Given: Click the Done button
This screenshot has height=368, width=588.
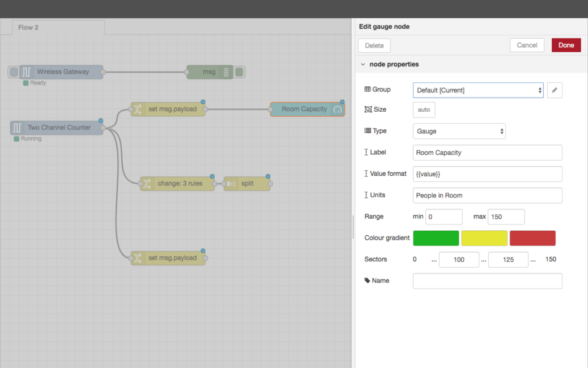Looking at the screenshot, I should pos(566,45).
